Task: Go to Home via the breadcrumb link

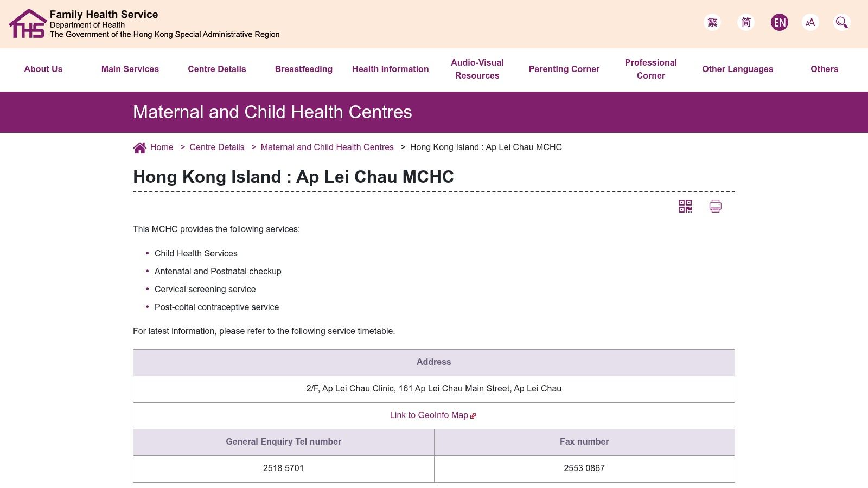Action: pyautogui.click(x=162, y=147)
